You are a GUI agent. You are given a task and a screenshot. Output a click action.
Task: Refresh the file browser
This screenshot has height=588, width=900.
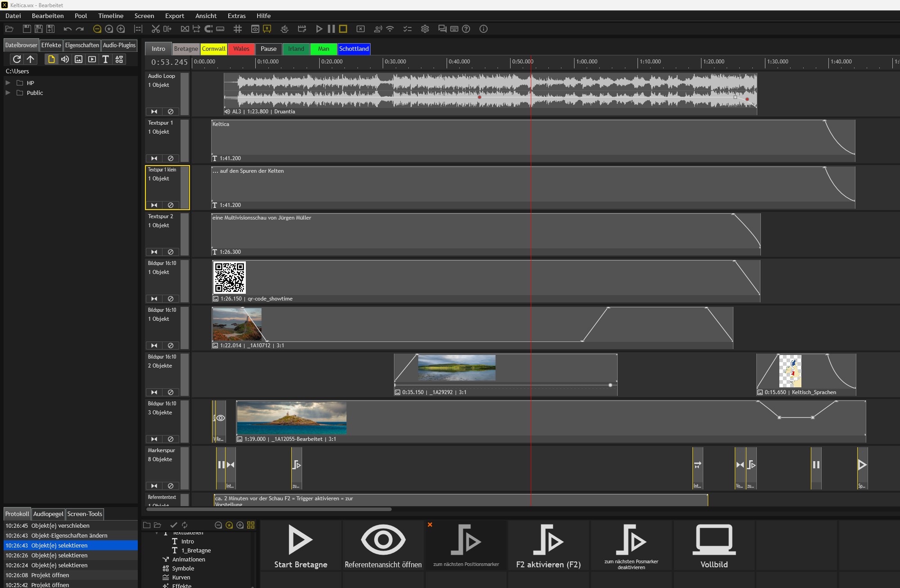point(17,59)
